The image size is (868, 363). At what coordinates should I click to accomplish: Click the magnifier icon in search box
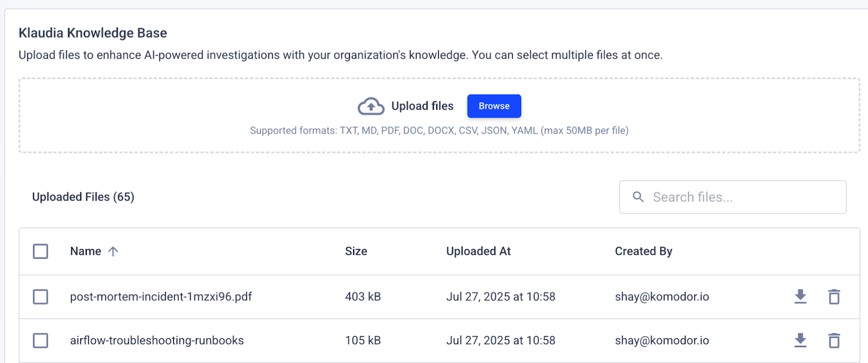click(x=639, y=197)
